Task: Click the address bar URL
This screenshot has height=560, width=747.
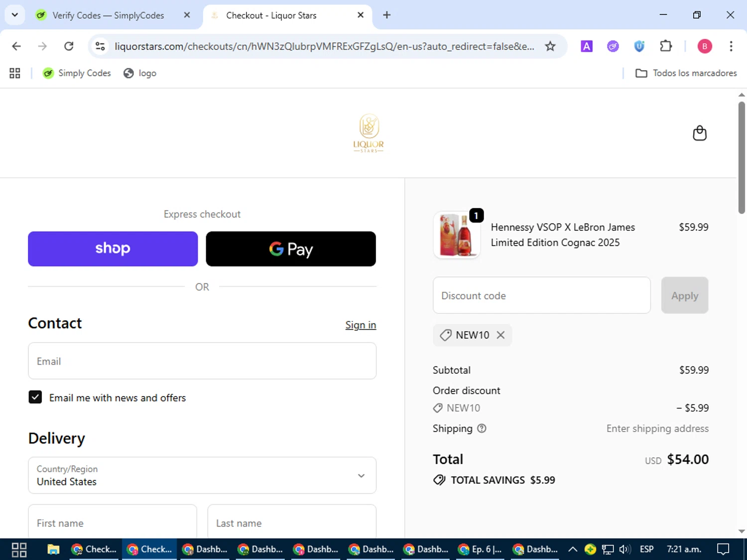Action: tap(324, 46)
